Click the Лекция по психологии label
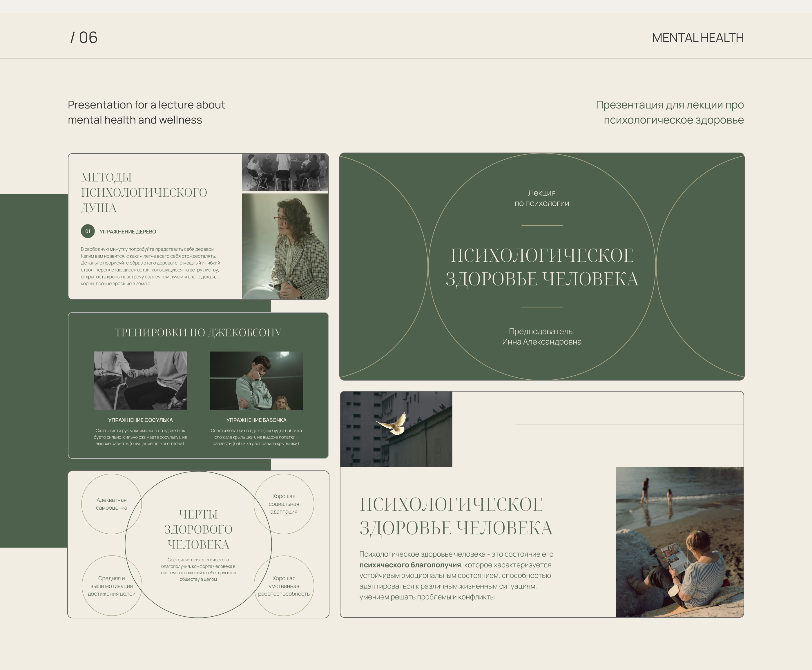The height and width of the screenshot is (670, 812). click(541, 198)
